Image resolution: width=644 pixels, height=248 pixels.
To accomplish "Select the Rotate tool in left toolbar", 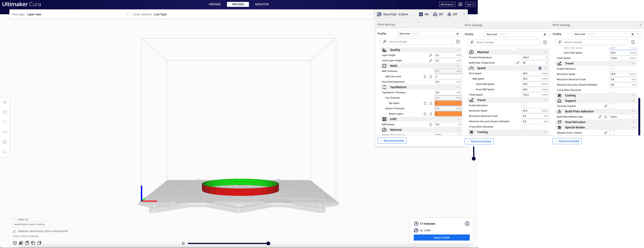I will coord(5,122).
